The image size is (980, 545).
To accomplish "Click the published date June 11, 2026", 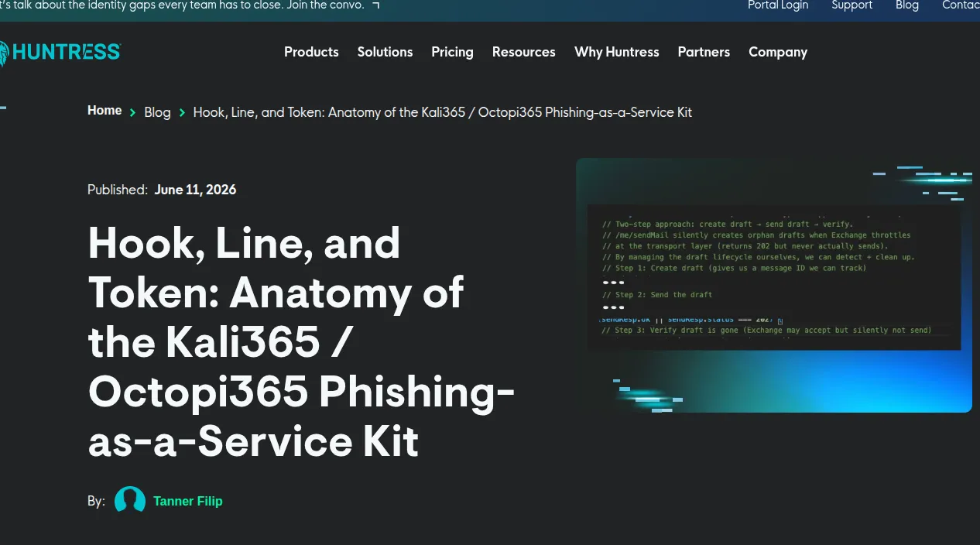I will pos(195,190).
